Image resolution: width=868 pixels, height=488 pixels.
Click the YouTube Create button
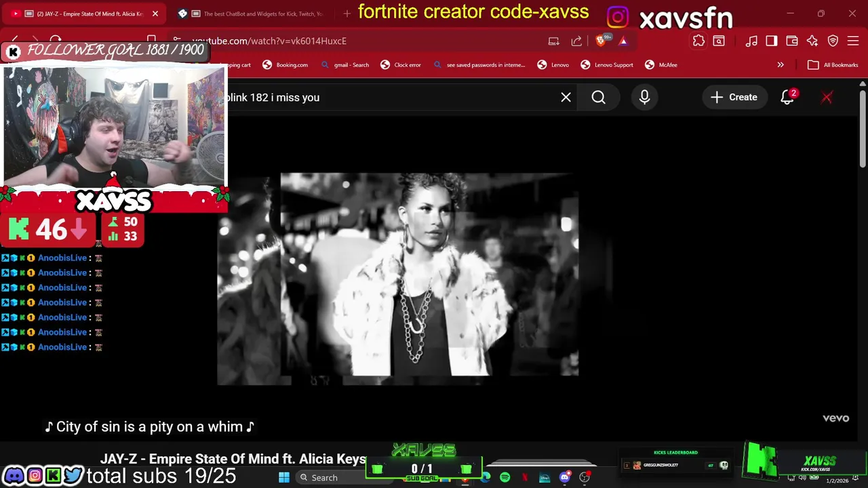tap(734, 98)
